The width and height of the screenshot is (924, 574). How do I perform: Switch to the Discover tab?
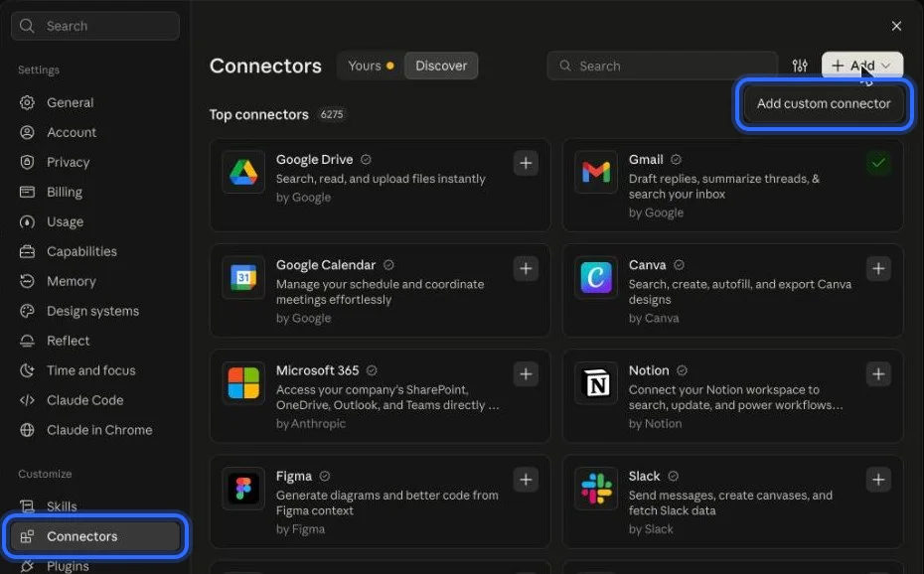coord(441,66)
